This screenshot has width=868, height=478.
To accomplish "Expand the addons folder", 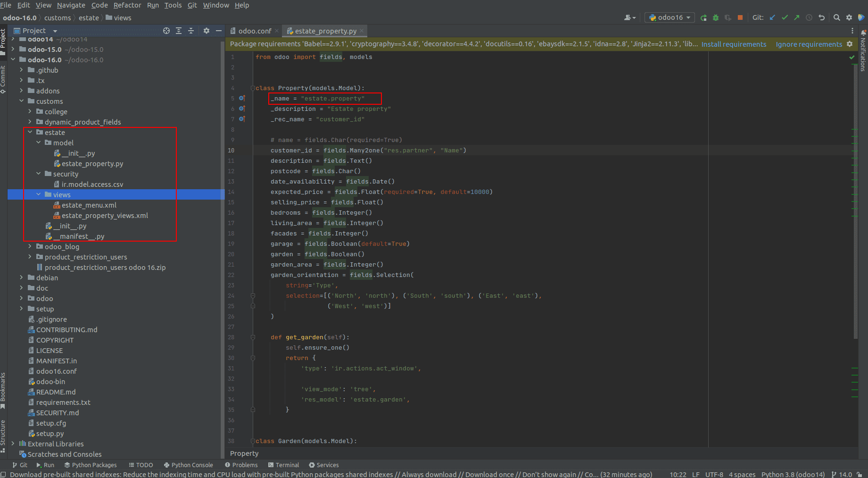I will point(21,91).
